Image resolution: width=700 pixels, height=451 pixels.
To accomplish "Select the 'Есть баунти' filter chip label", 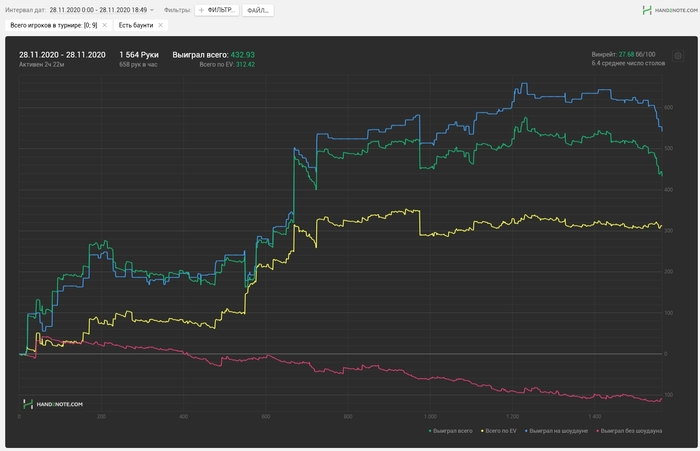I will click(134, 24).
